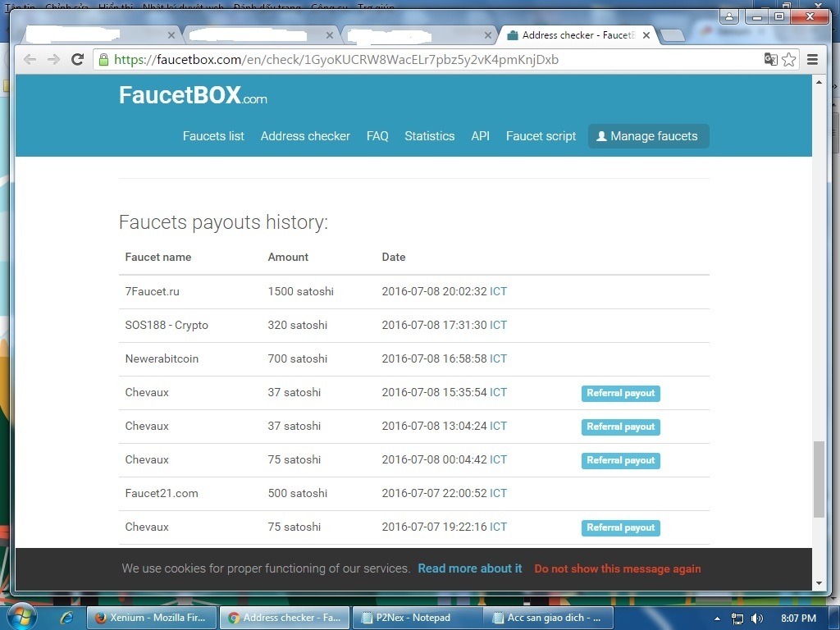Click the Faucets payouts history heading
Image resolution: width=840 pixels, height=630 pixels.
(x=223, y=222)
